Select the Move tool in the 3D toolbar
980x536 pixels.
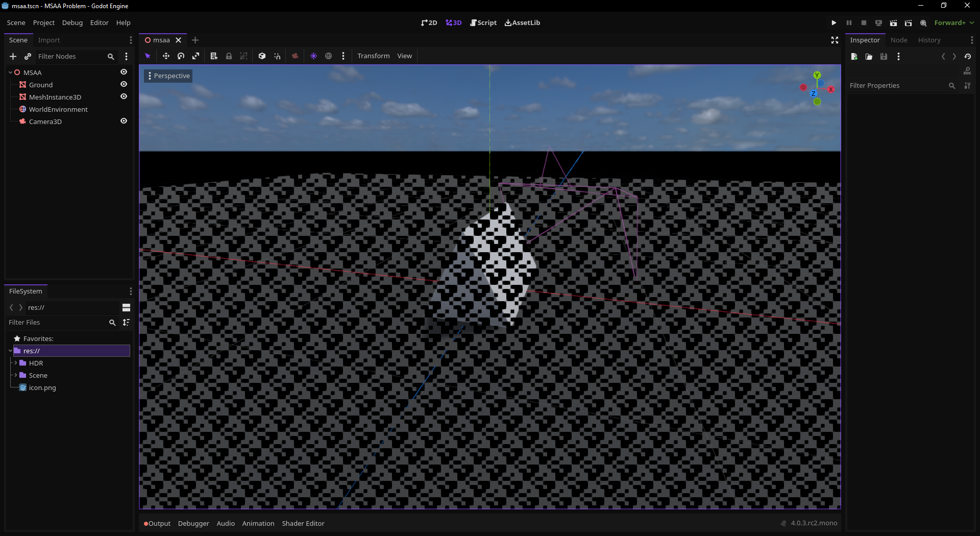click(166, 56)
